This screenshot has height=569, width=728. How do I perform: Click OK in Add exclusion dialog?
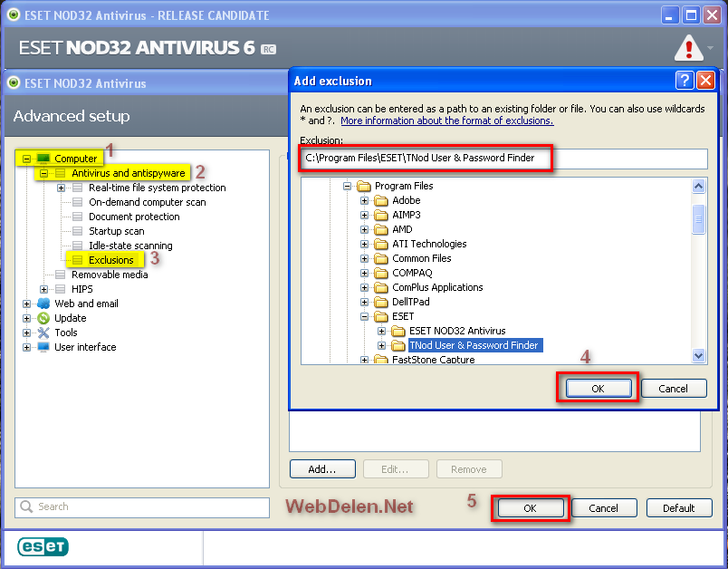[598, 389]
